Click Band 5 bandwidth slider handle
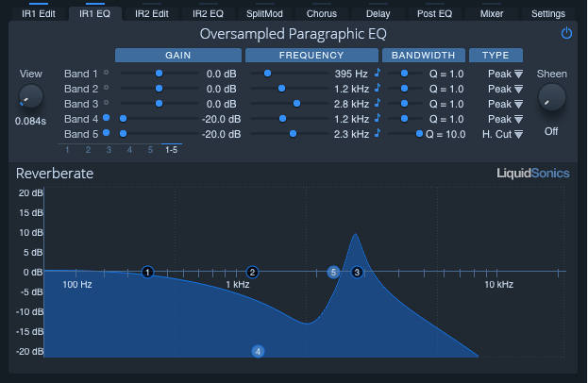Screen dimensions: 588x383 (420, 133)
